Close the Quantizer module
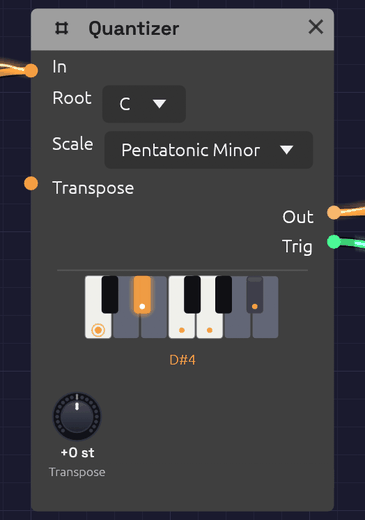365x520 pixels. [x=315, y=27]
